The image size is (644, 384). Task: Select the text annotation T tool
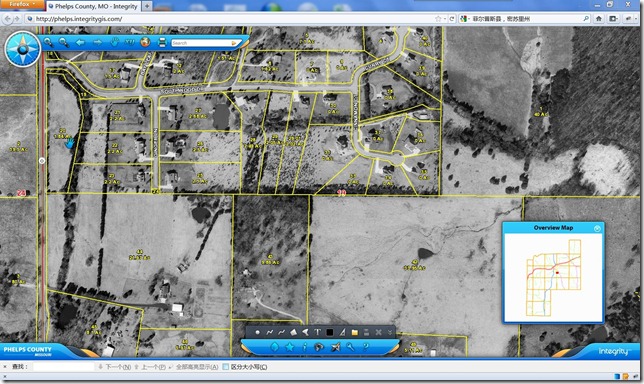coord(317,332)
